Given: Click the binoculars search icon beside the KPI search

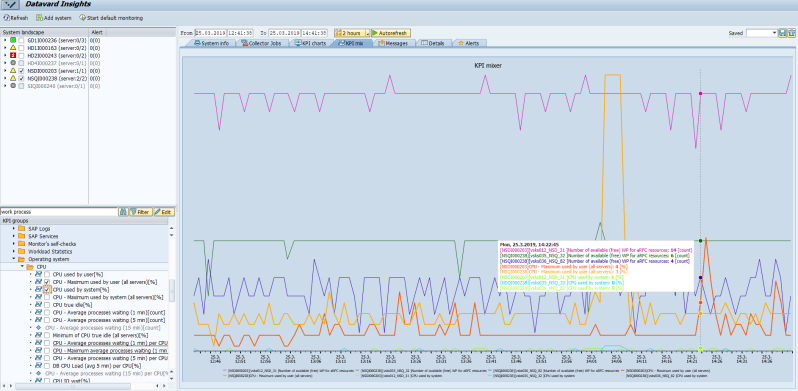Looking at the screenshot, I should pyautogui.click(x=123, y=211).
